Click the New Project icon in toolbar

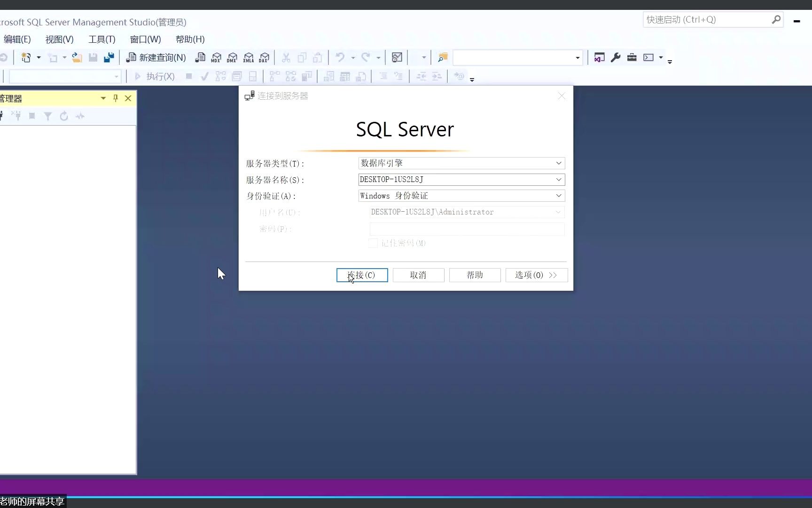(x=26, y=57)
